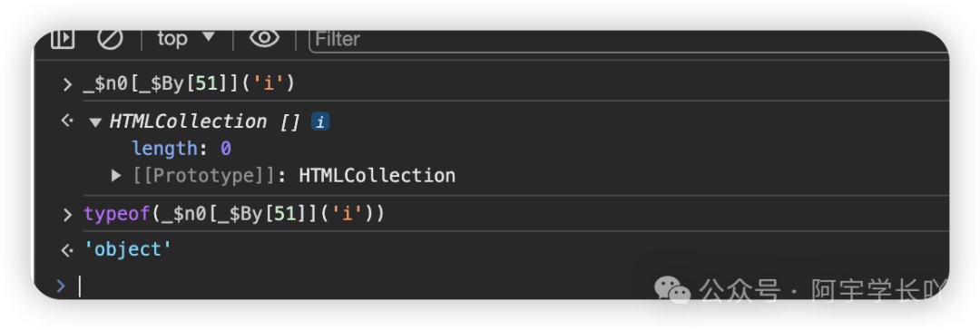Screen dimensions: 980x330
Task: Select the length: 0 property row
Action: coord(181,149)
